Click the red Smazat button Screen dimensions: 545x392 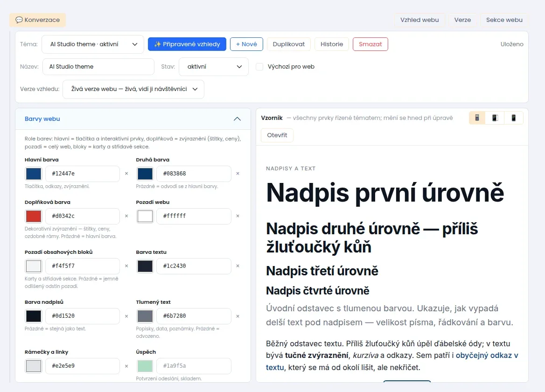tap(370, 44)
